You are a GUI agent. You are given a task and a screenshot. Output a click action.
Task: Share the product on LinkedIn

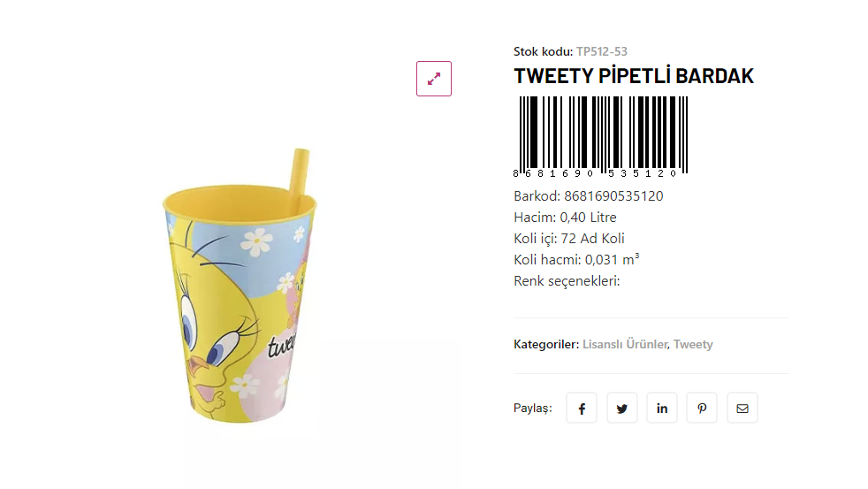tap(662, 409)
